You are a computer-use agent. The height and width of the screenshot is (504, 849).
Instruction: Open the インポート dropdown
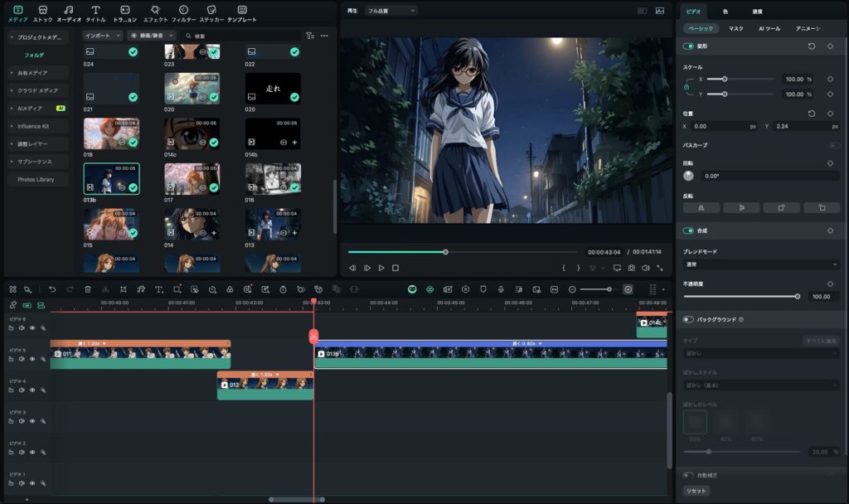(x=103, y=36)
